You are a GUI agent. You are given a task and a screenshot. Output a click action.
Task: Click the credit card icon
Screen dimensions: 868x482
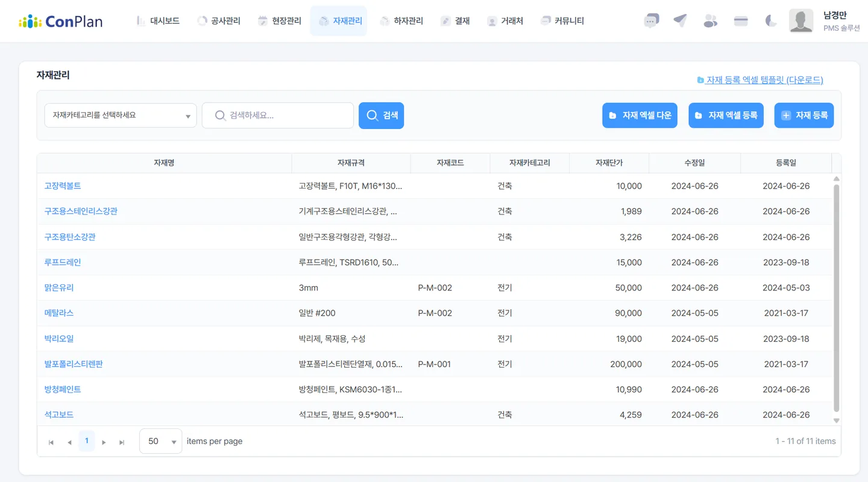pyautogui.click(x=741, y=21)
